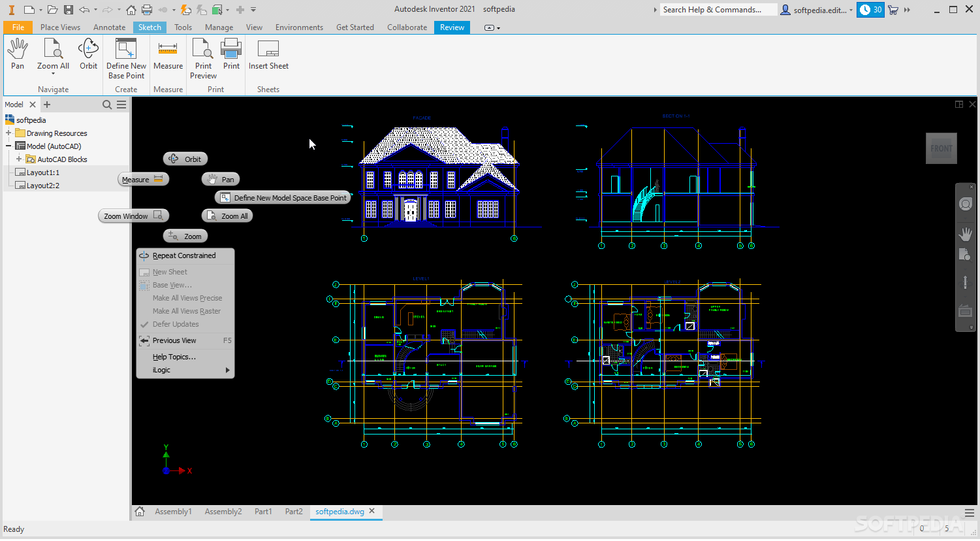The image size is (980, 541).
Task: Customize Quick Access Toolbar dropdown arrow
Action: [x=253, y=10]
